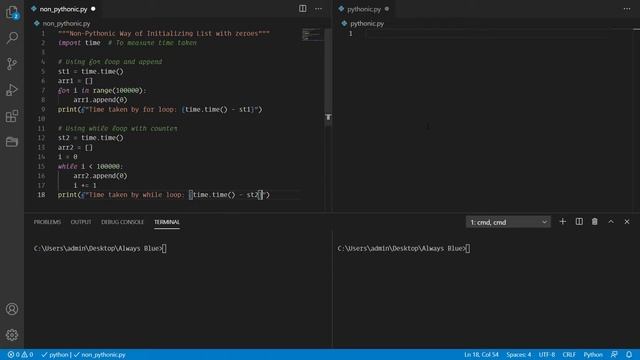The height and width of the screenshot is (360, 640).
Task: Open more actions for left editor group
Action: tap(318, 9)
